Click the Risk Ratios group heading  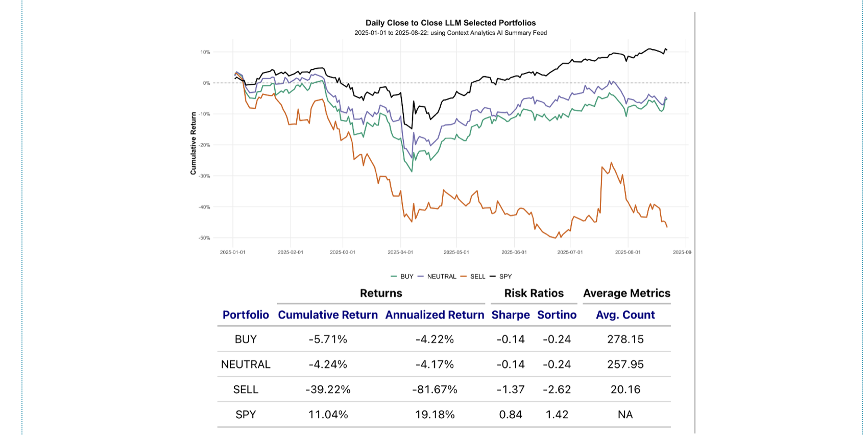point(534,293)
